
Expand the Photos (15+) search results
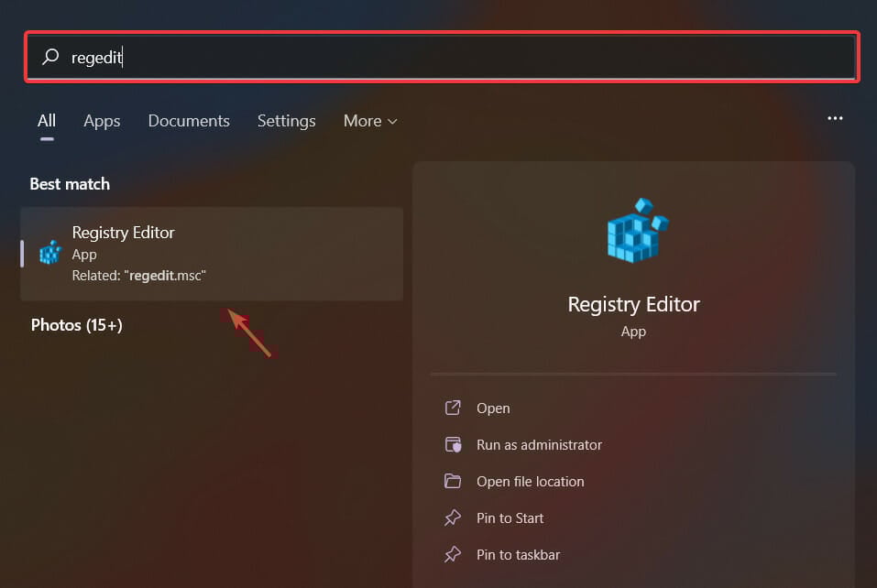click(x=76, y=324)
